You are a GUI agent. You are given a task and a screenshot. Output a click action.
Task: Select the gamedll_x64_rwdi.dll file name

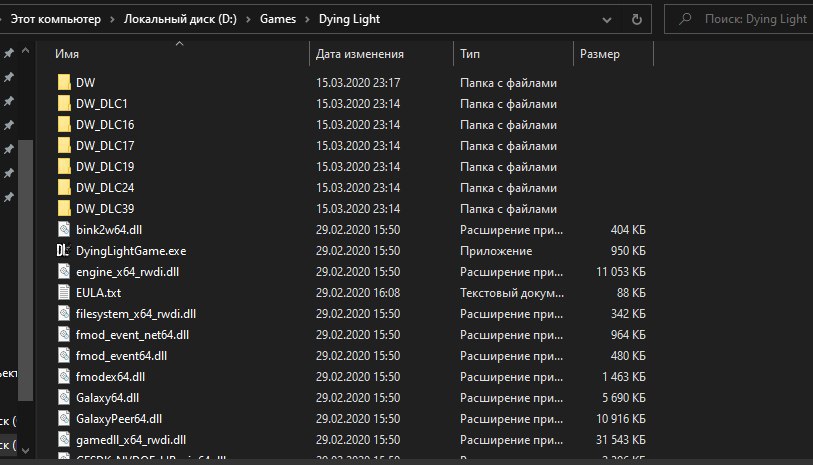[131, 440]
